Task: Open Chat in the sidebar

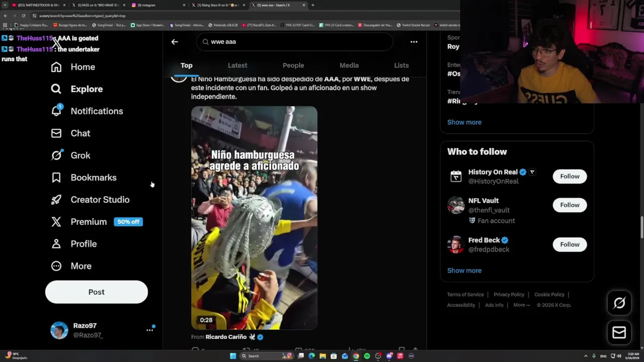Action: click(70, 133)
